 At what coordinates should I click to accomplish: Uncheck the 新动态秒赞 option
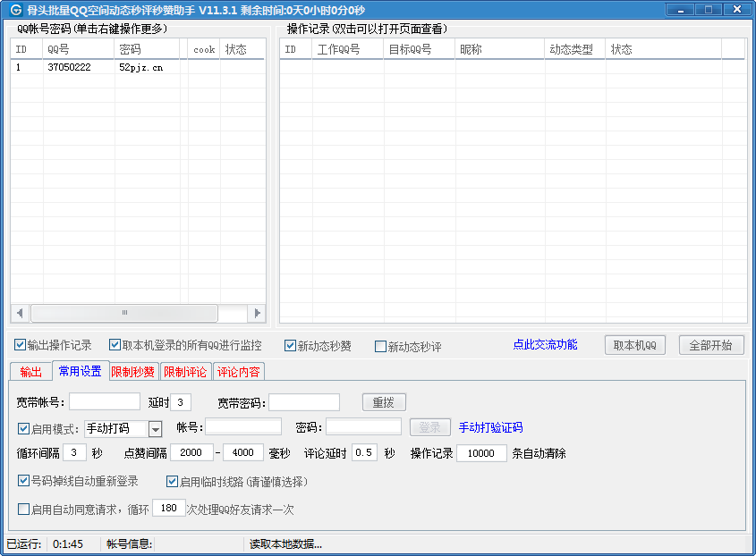tap(290, 346)
